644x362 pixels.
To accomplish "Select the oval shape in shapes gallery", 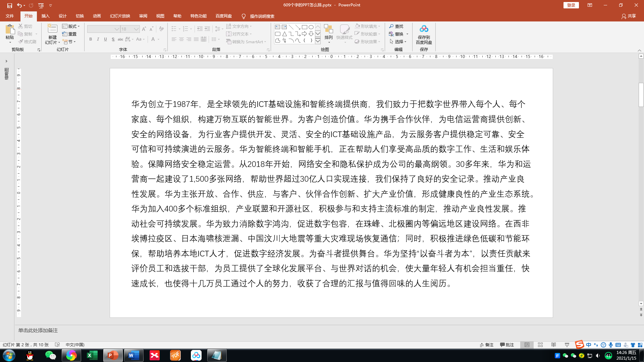I will coord(311,27).
